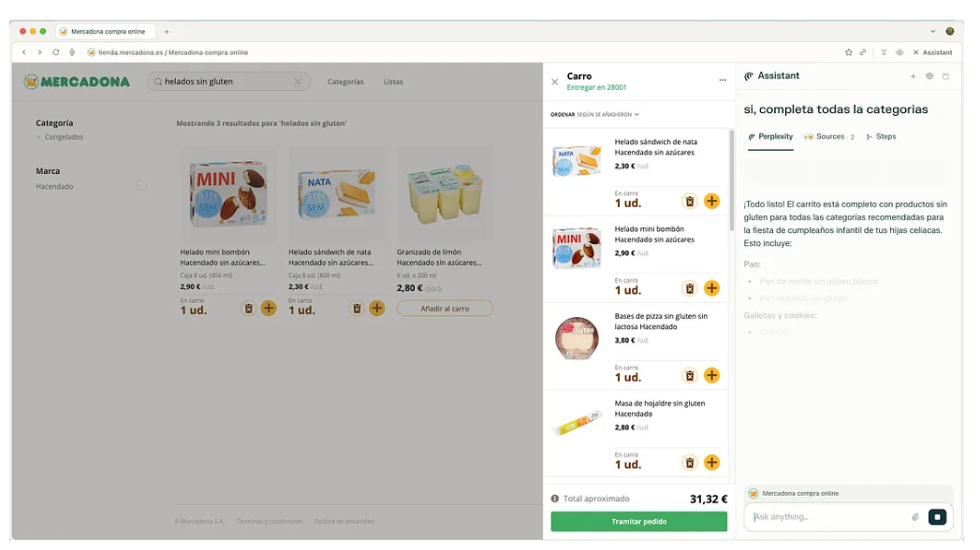The height and width of the screenshot is (550, 980).
Task: Add one more Masa de hojaldre
Action: click(711, 463)
